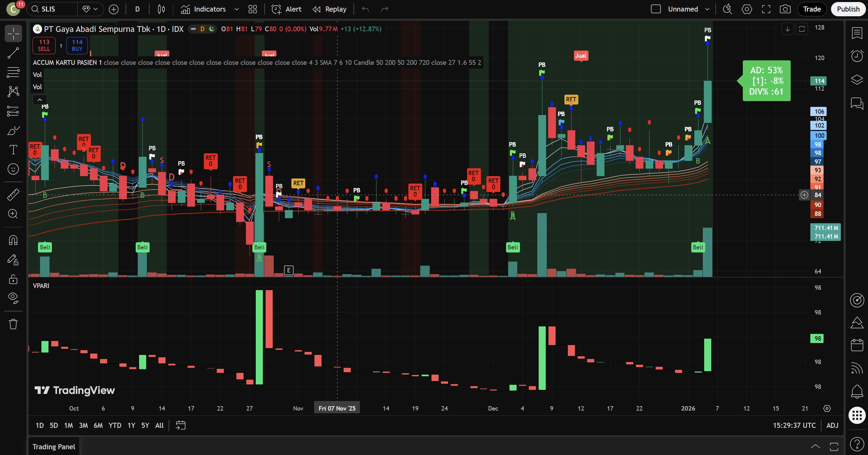The width and height of the screenshot is (868, 455).
Task: Click the Publish button
Action: tap(848, 9)
